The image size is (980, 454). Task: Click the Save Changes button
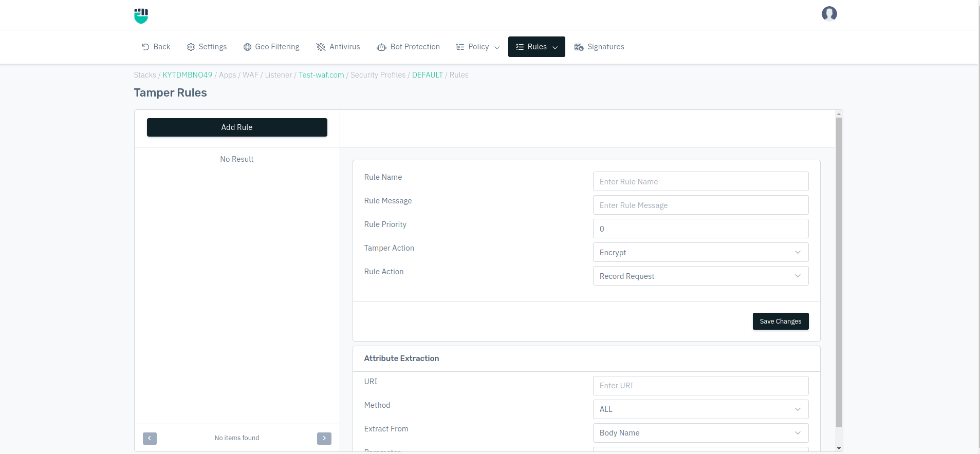(x=781, y=321)
